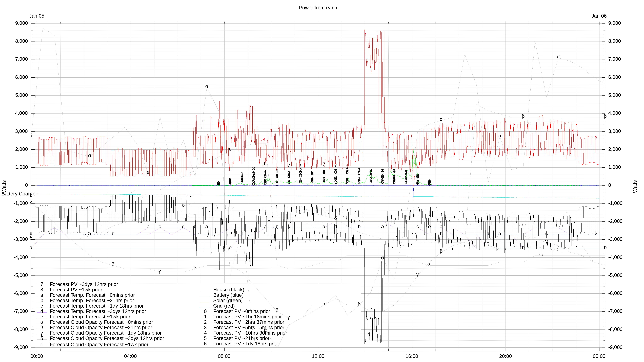Click the left axis '3,000' label

pos(22,131)
